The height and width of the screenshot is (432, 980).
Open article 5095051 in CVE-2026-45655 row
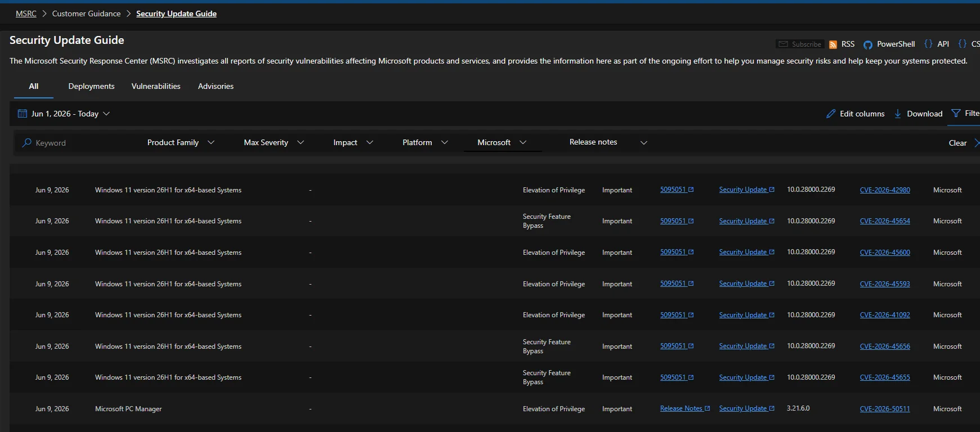pos(673,377)
